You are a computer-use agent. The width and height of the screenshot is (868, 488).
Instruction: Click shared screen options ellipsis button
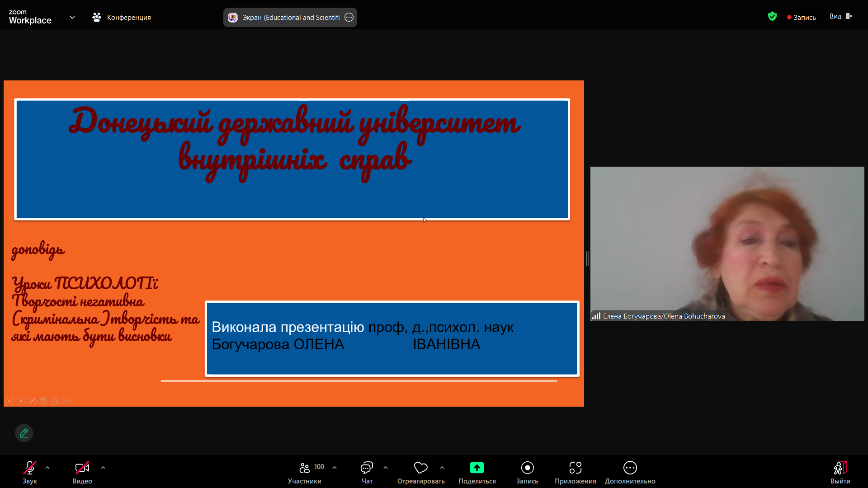pos(349,17)
